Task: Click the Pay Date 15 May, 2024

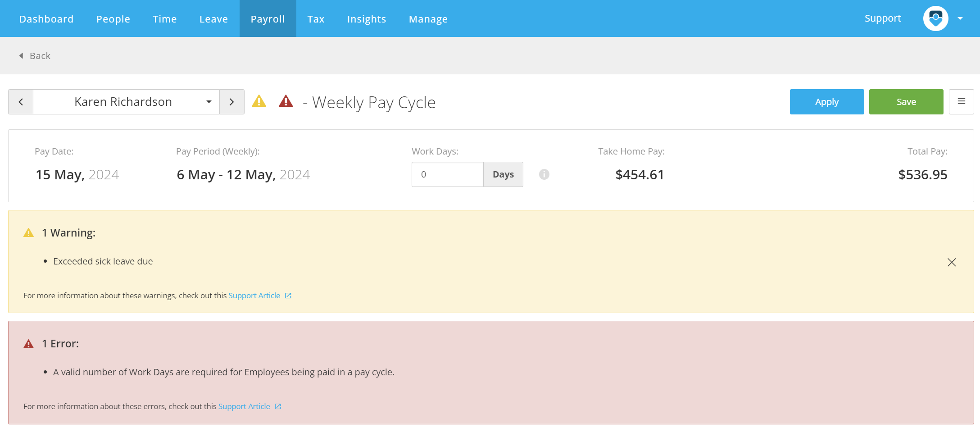Action: tap(77, 175)
